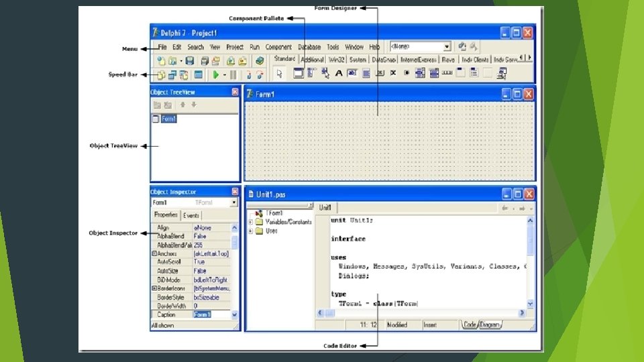Click code editor vertical scroll down arrow
The height and width of the screenshot is (362, 644).
530,304
